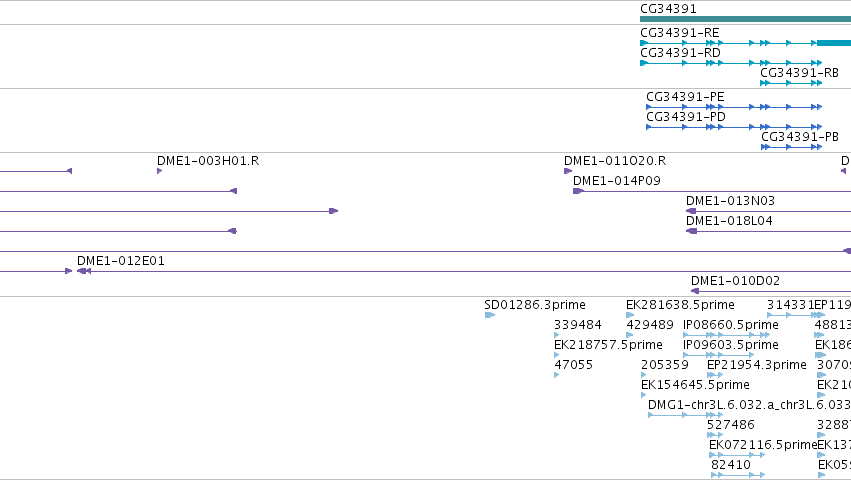Select the EP21954.3prime EST label
Screen dimensions: 851x480
[757, 365]
